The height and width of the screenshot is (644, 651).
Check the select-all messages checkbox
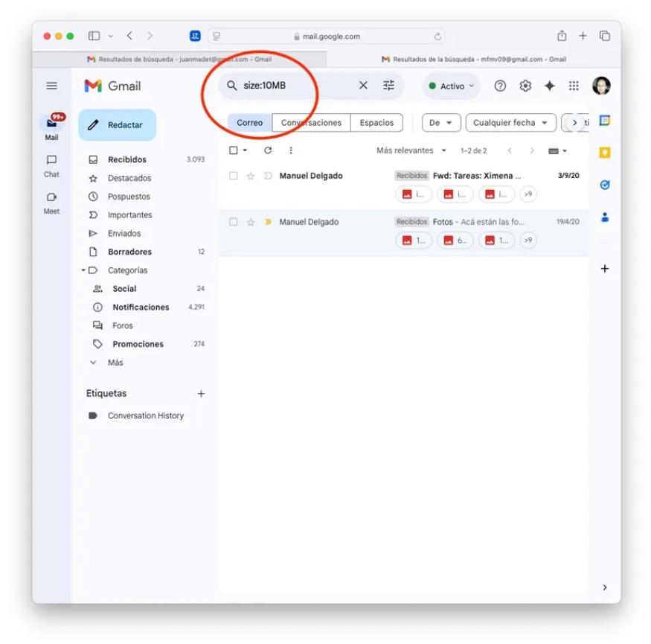coord(233,150)
